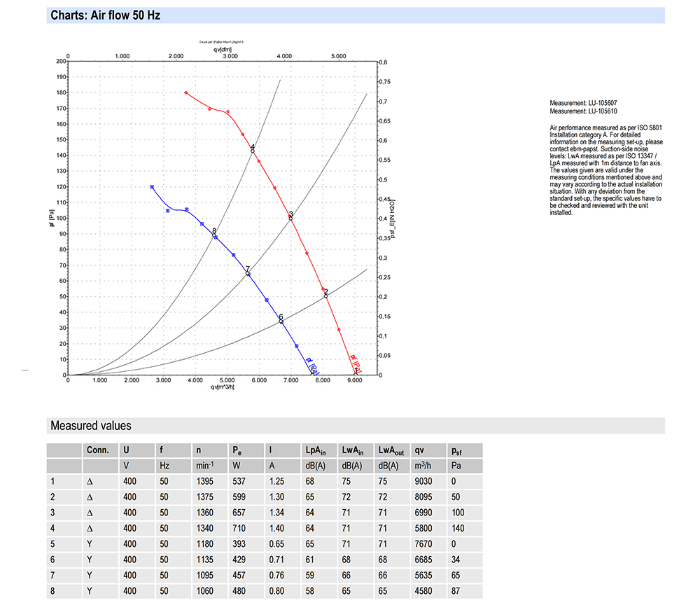Click operating point 2 on the red curve
The image size is (700, 610).
pyautogui.click(x=325, y=296)
